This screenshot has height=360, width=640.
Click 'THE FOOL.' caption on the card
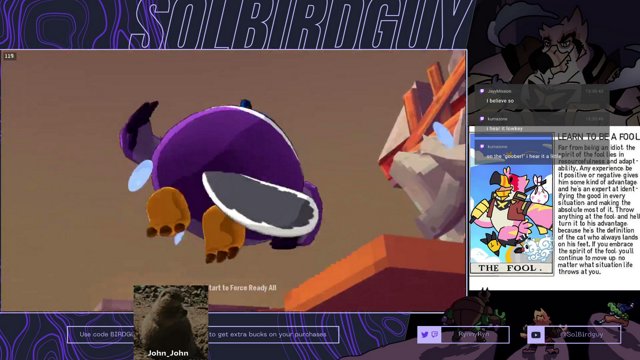[510, 268]
